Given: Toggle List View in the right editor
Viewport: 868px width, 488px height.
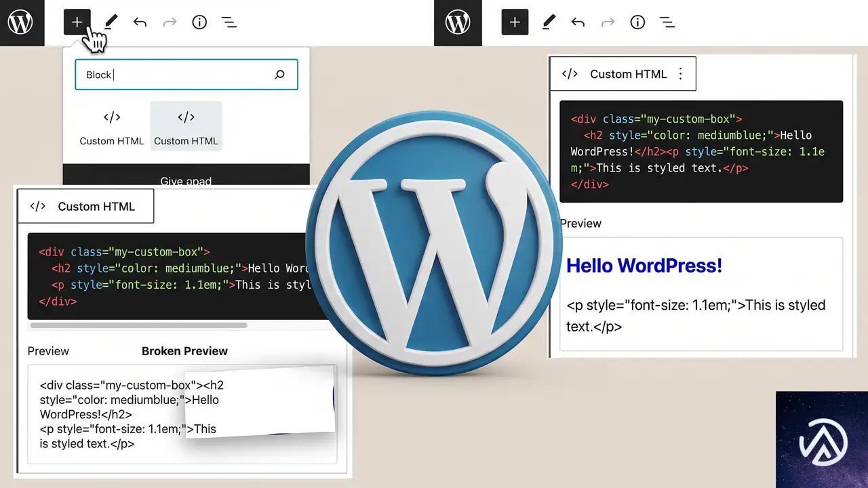Looking at the screenshot, I should 667,22.
